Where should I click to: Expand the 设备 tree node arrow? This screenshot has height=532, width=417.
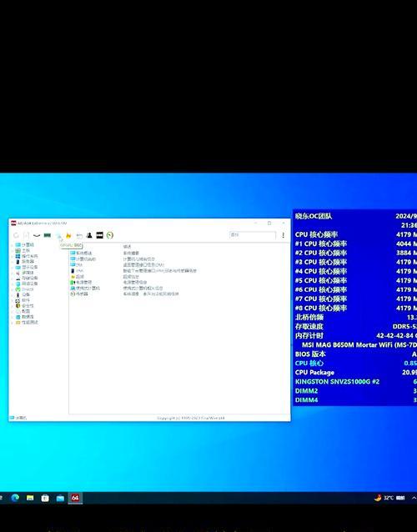click(x=13, y=294)
